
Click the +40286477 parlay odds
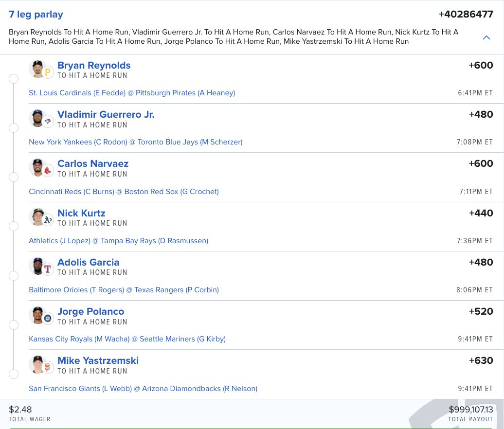466,15
